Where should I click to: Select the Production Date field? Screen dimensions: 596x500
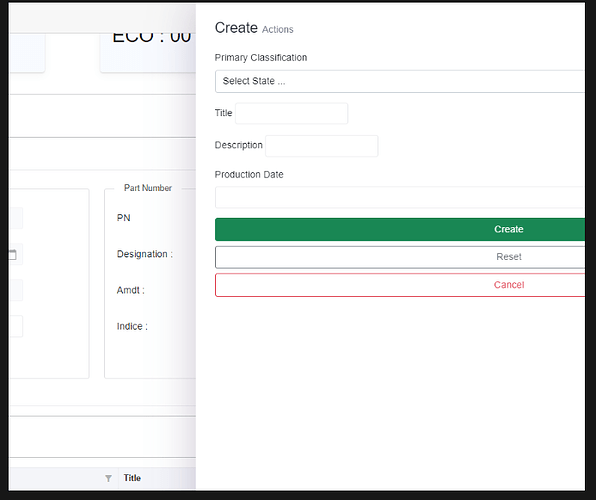(x=400, y=197)
